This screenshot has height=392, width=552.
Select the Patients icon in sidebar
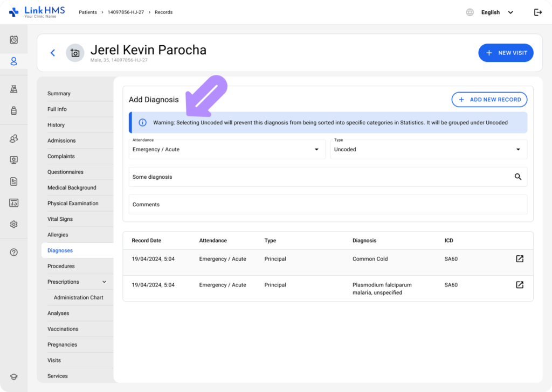[x=13, y=61]
